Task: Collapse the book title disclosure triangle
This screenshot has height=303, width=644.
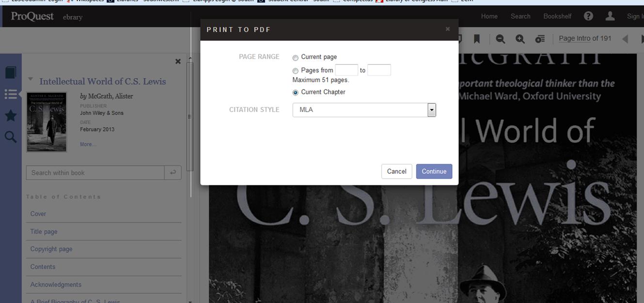Action: 31,79
